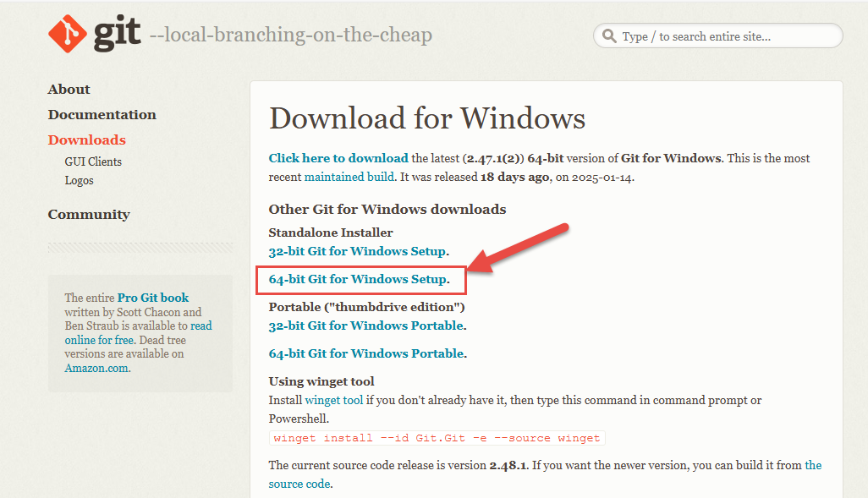
Task: Click the winget install command code text
Action: pyautogui.click(x=437, y=438)
